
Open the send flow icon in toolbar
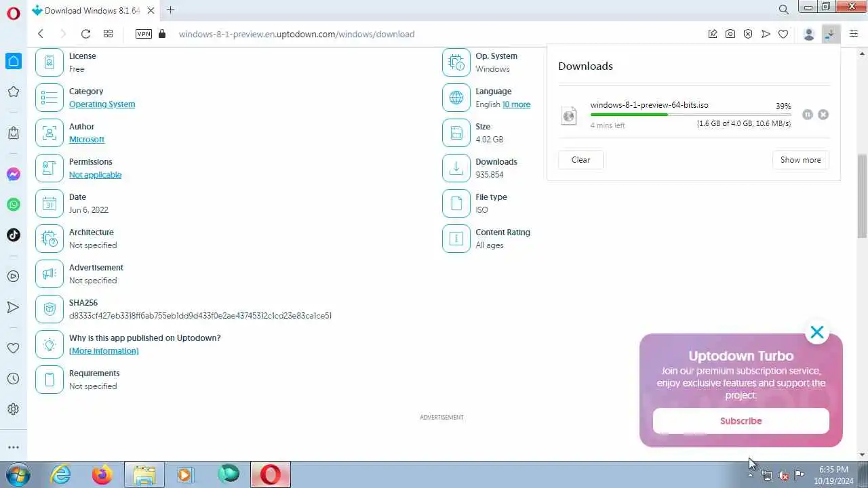(766, 34)
